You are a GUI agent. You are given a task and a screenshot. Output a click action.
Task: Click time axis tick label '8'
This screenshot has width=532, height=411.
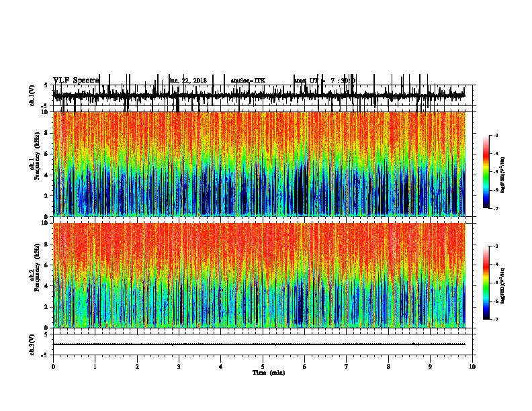click(388, 367)
